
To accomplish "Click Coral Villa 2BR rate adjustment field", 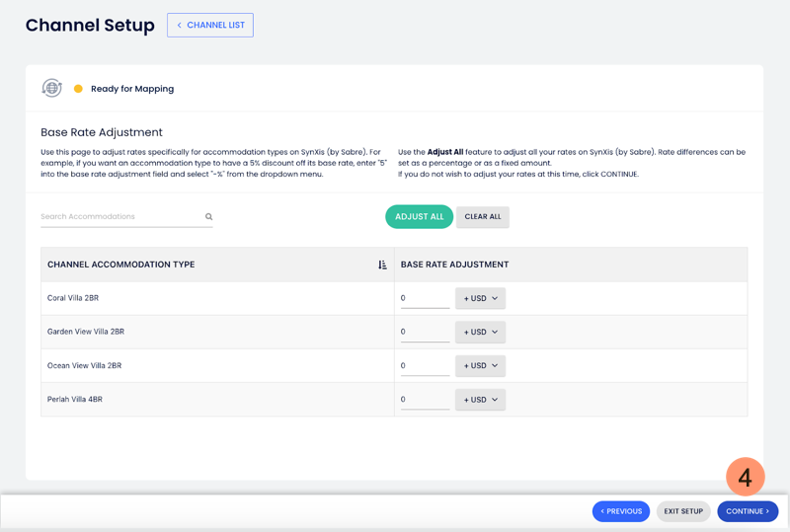I will tap(425, 298).
